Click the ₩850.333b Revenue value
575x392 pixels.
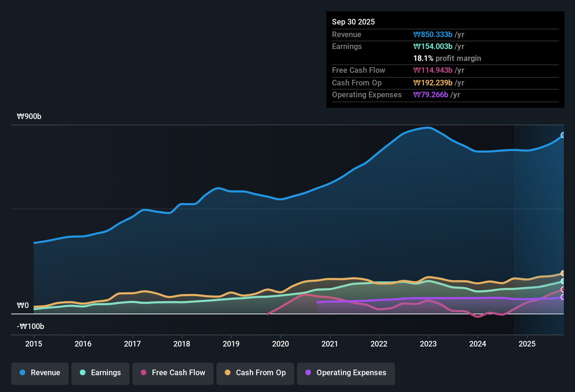433,34
